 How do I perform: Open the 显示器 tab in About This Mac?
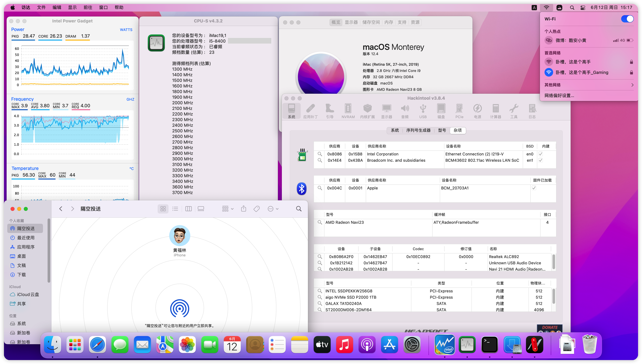pyautogui.click(x=351, y=22)
